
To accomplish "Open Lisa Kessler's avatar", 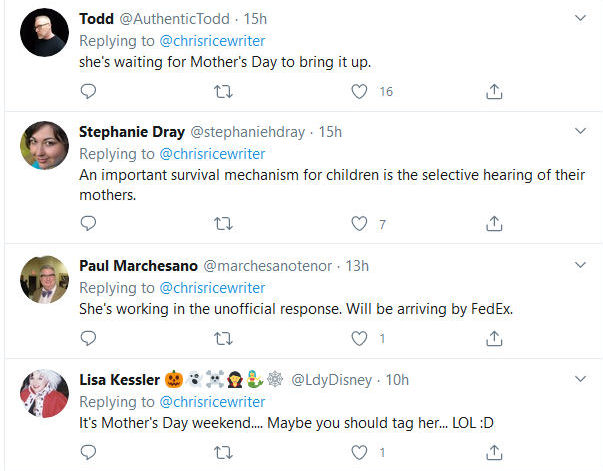I will click(45, 394).
